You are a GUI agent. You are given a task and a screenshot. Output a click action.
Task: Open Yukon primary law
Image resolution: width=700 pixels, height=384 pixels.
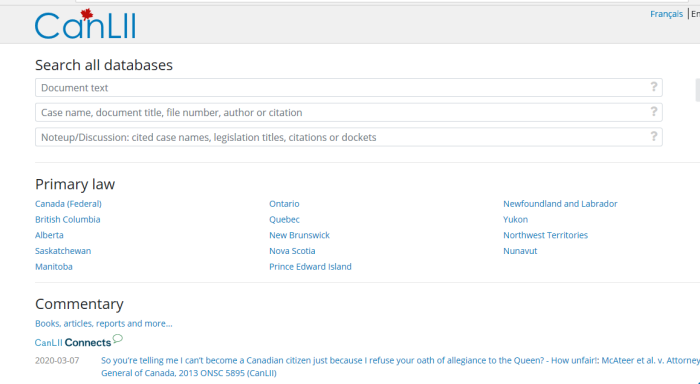pos(515,219)
